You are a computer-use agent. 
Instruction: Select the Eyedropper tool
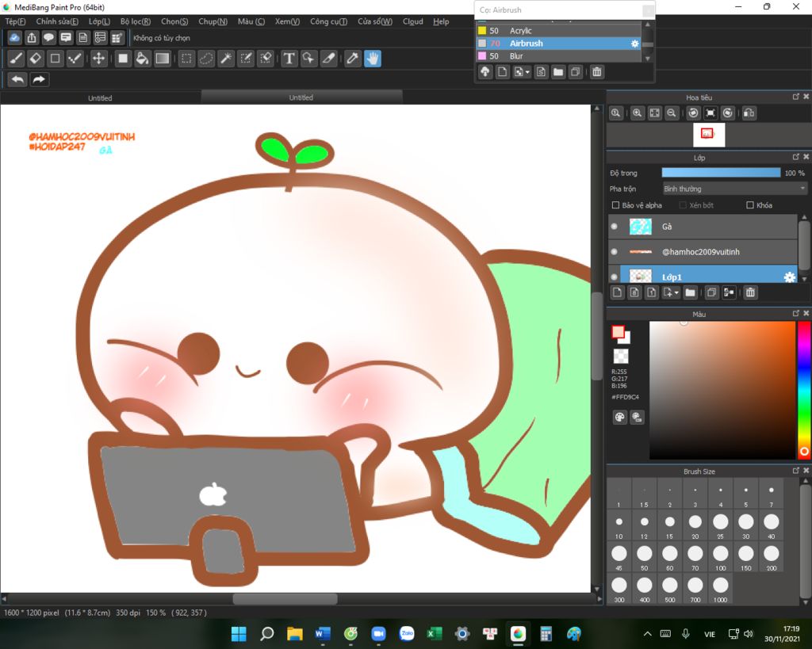pyautogui.click(x=353, y=59)
